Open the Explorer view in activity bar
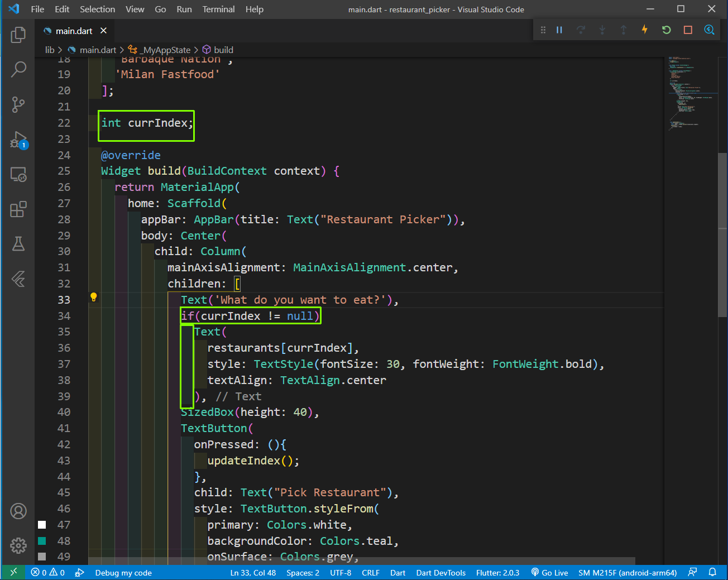This screenshot has width=728, height=580. pyautogui.click(x=18, y=35)
